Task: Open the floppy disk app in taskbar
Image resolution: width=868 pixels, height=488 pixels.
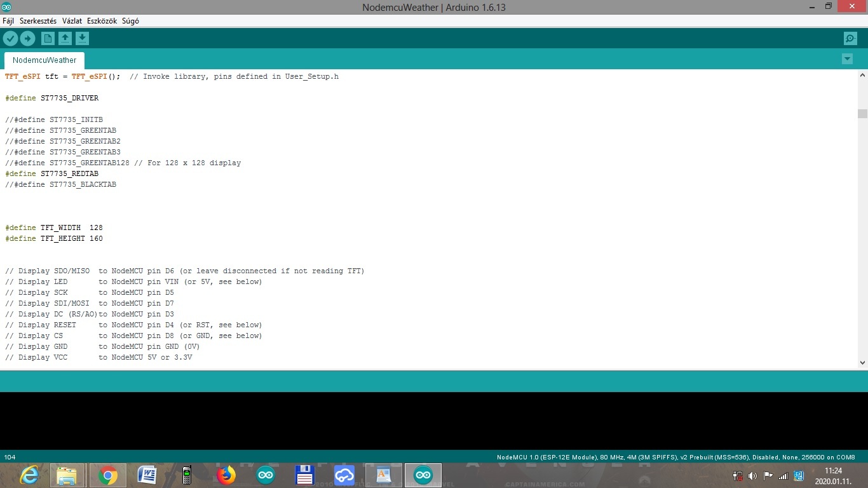Action: click(305, 475)
